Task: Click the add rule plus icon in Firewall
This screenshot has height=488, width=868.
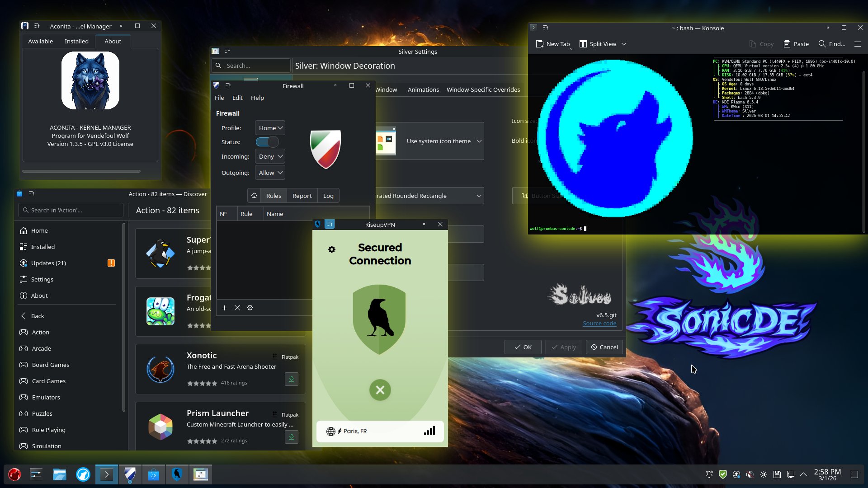Action: [x=224, y=308]
